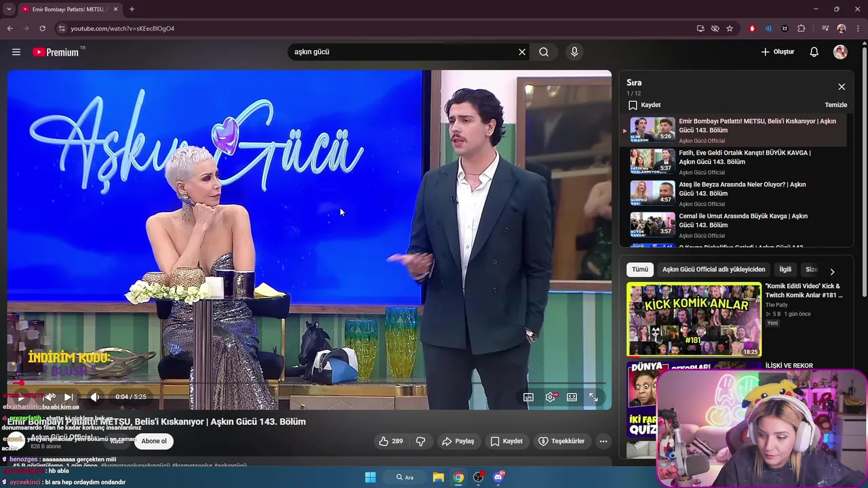Clear the search box text with X
This screenshot has height=488, width=868.
click(x=522, y=52)
